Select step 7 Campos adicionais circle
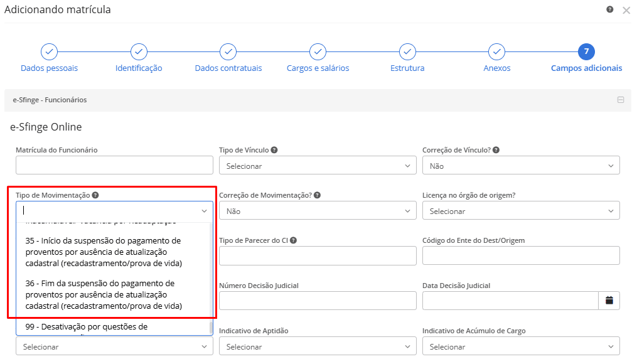Viewport: 637px width, 364px height. 586,51
